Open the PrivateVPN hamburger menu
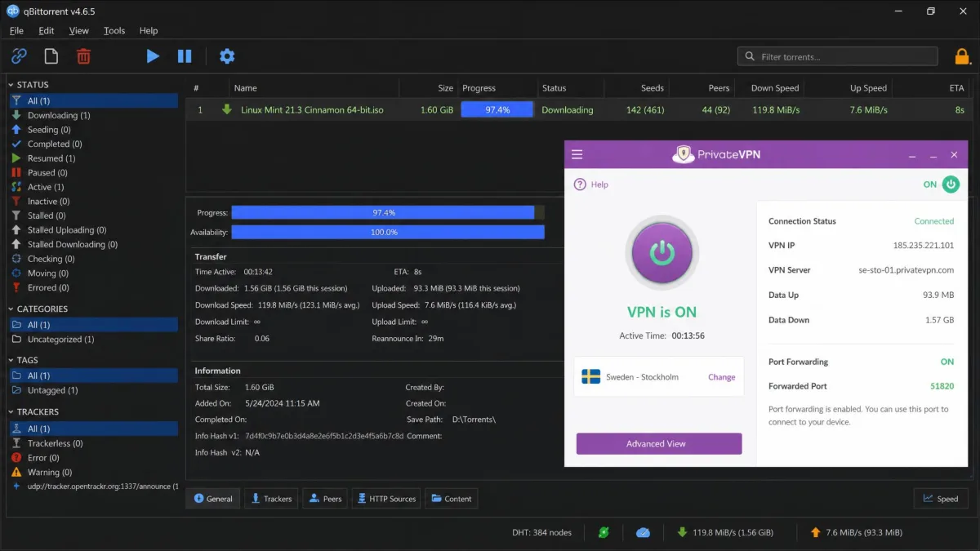 (x=577, y=154)
